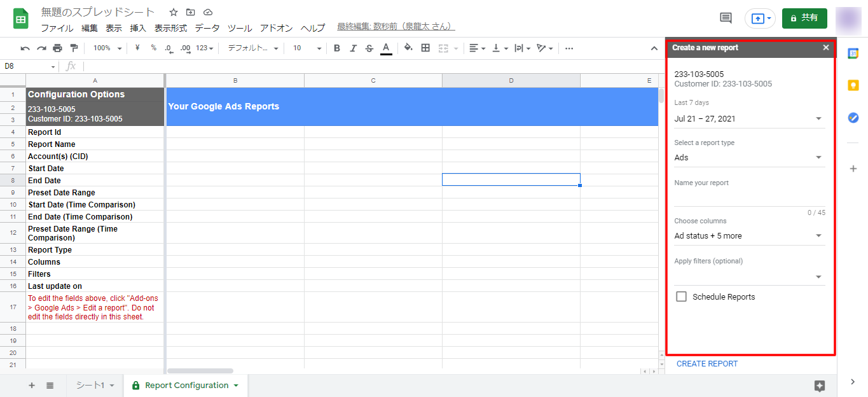This screenshot has width=868, height=397.
Task: Increase decimal places
Action: [185, 48]
